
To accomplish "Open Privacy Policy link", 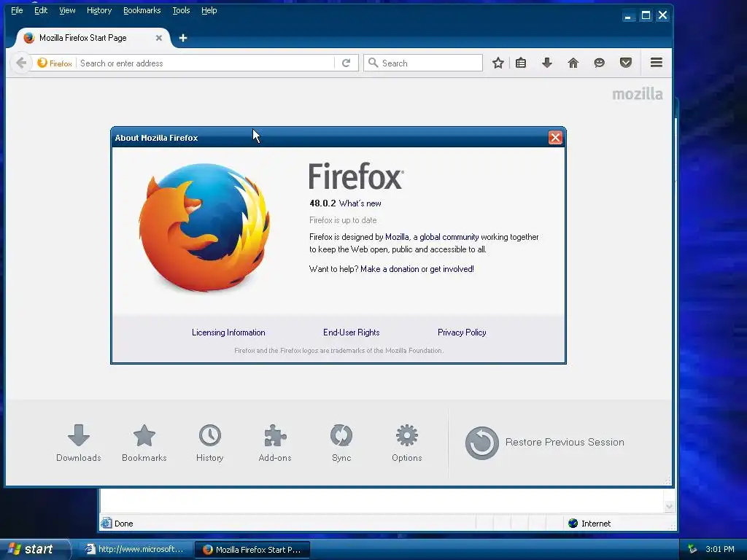I will click(x=462, y=332).
